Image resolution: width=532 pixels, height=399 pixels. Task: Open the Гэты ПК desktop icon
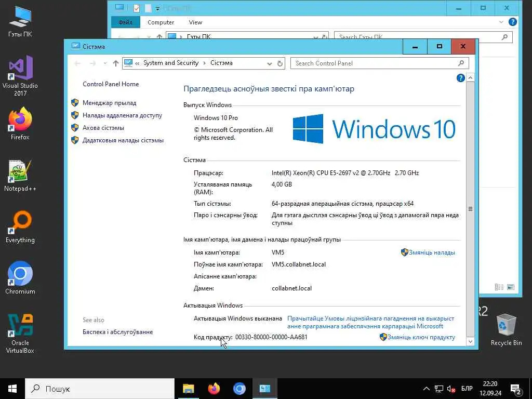(x=20, y=22)
